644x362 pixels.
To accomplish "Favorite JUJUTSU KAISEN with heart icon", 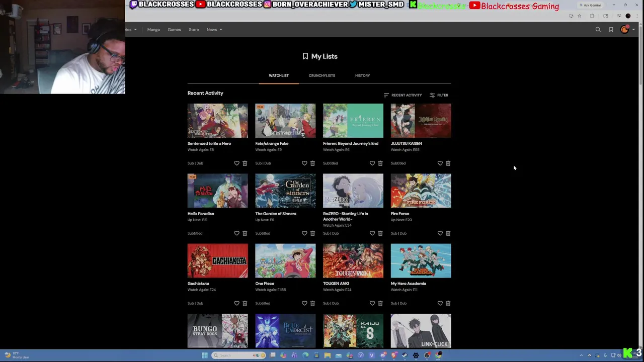I will (440, 163).
